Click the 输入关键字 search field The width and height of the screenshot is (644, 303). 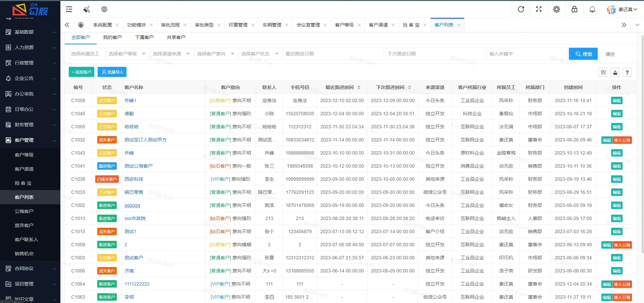coord(527,54)
